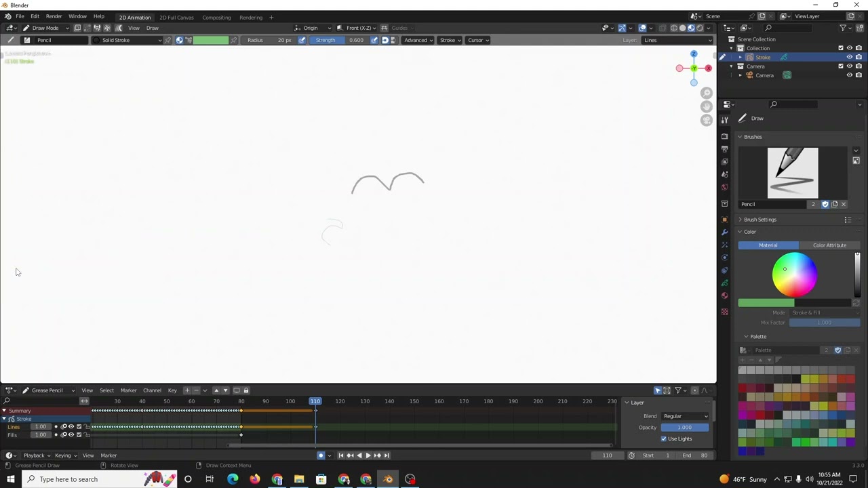Select rendered viewport shading mode
Screen dimensions: 868x488
tap(700, 28)
